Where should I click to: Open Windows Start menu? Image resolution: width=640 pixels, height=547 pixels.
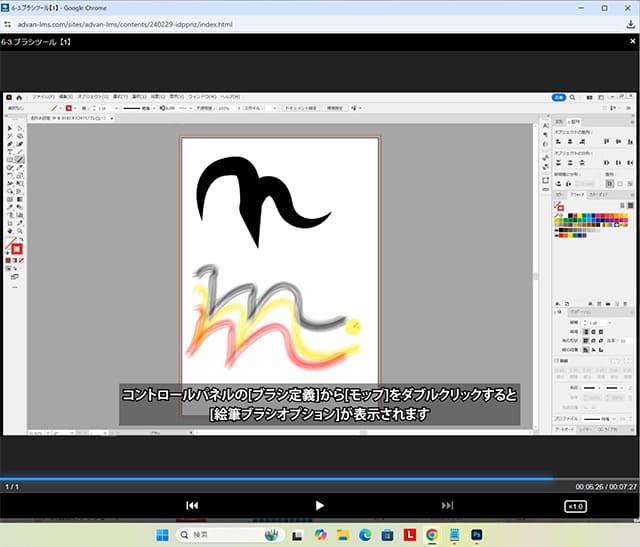(x=162, y=535)
